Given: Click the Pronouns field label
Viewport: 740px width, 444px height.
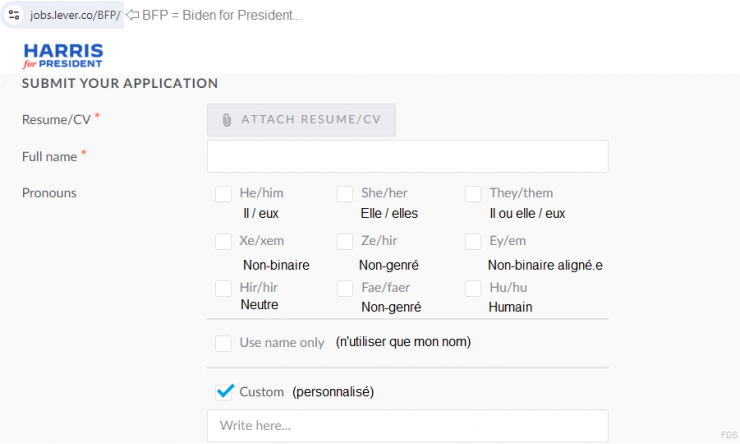Looking at the screenshot, I should tap(49, 193).
